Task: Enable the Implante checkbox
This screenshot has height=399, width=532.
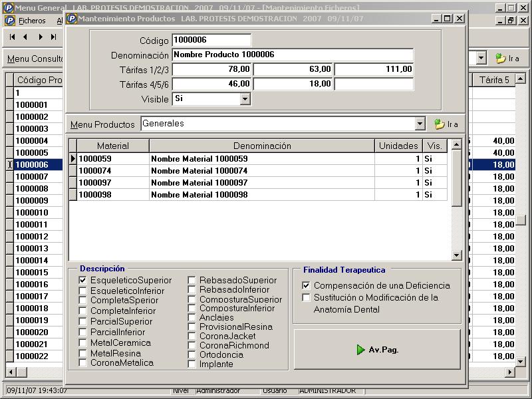Action: pos(192,364)
